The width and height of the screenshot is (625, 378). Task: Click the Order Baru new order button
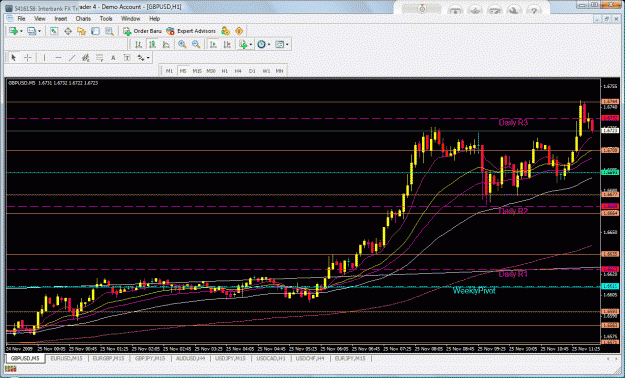pyautogui.click(x=142, y=31)
